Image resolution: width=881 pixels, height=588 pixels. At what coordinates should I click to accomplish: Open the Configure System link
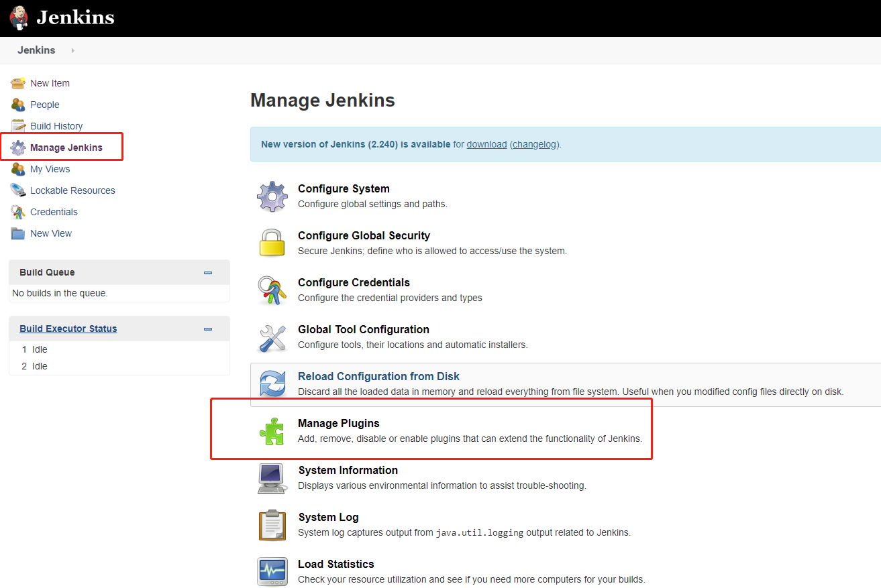344,189
